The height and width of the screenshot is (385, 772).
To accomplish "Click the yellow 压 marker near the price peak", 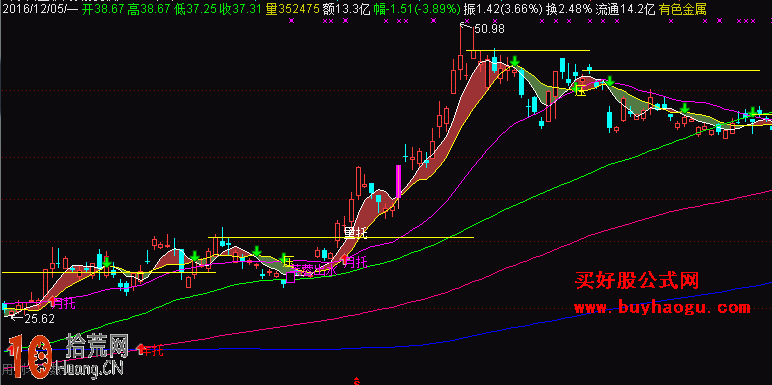I will coord(580,91).
